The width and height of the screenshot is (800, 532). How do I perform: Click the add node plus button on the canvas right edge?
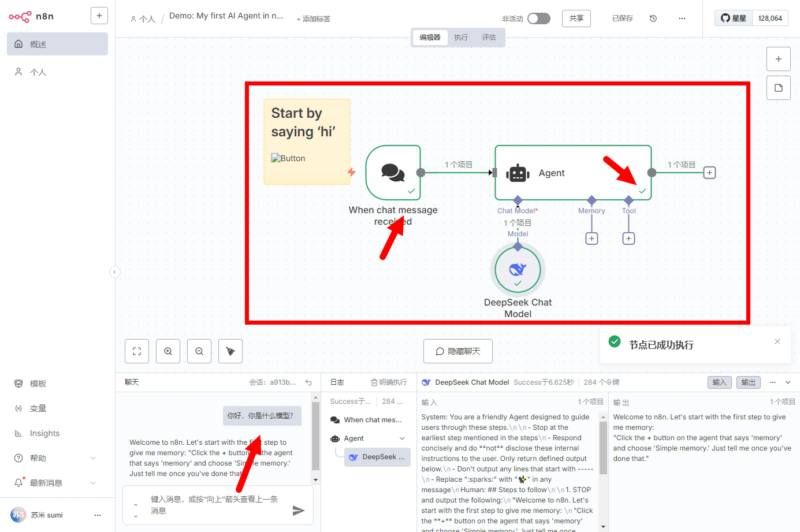pos(778,59)
